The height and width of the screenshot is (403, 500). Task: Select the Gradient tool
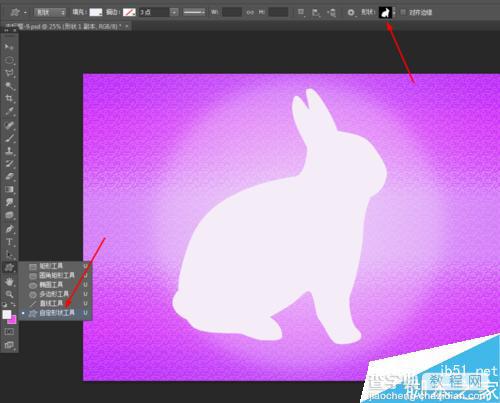coord(9,189)
